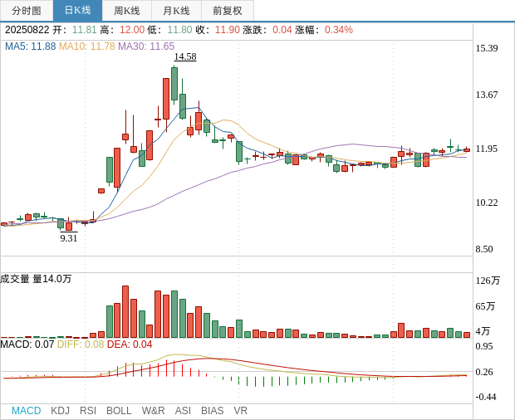Select the MACD indicator
The height and width of the screenshot is (420, 515).
pyautogui.click(x=27, y=411)
